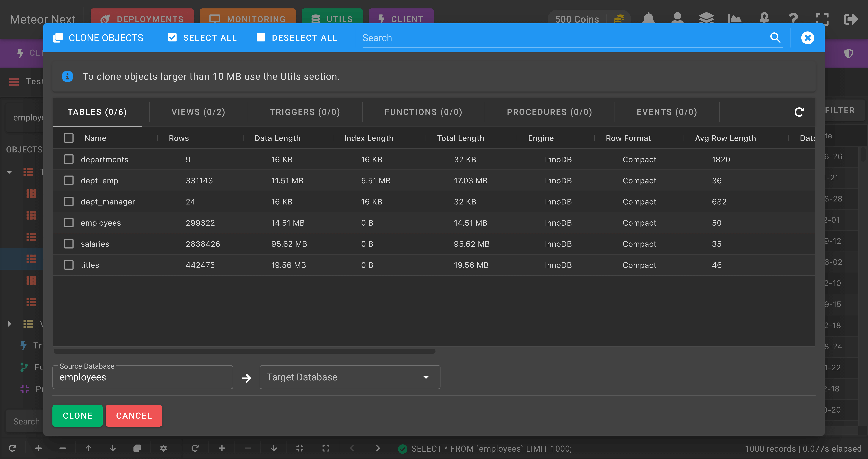The image size is (868, 459).
Task: Check the dept_emp table checkbox
Action: pyautogui.click(x=69, y=180)
